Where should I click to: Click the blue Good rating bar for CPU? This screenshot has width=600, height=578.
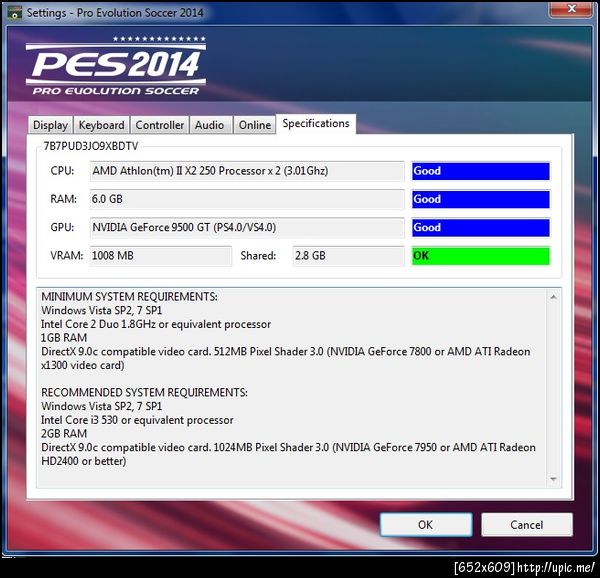[481, 171]
